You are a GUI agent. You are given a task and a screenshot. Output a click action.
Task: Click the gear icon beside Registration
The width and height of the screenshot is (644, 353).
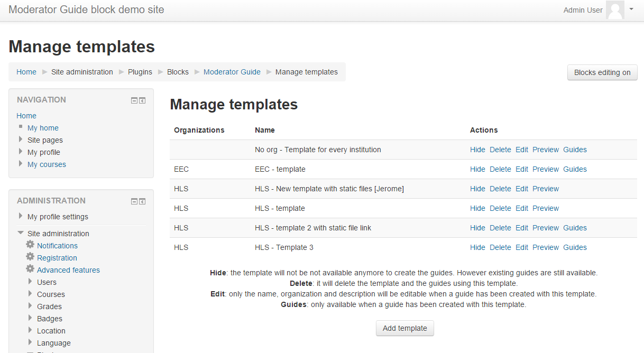tap(30, 257)
